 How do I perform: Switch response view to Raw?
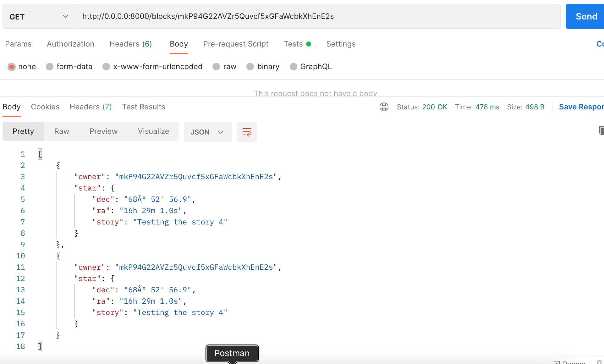[62, 131]
